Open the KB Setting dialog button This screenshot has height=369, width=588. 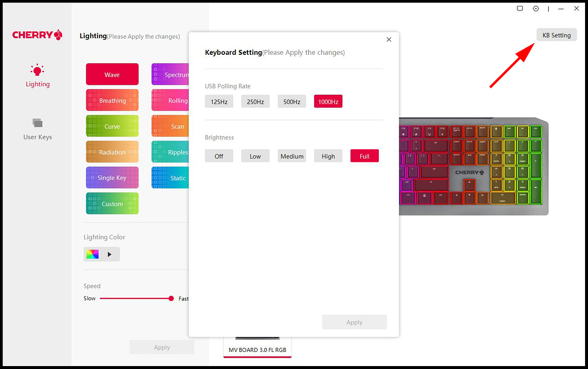pyautogui.click(x=557, y=35)
